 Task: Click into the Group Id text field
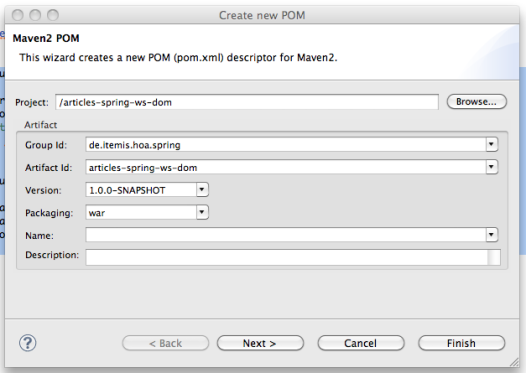[x=286, y=145]
